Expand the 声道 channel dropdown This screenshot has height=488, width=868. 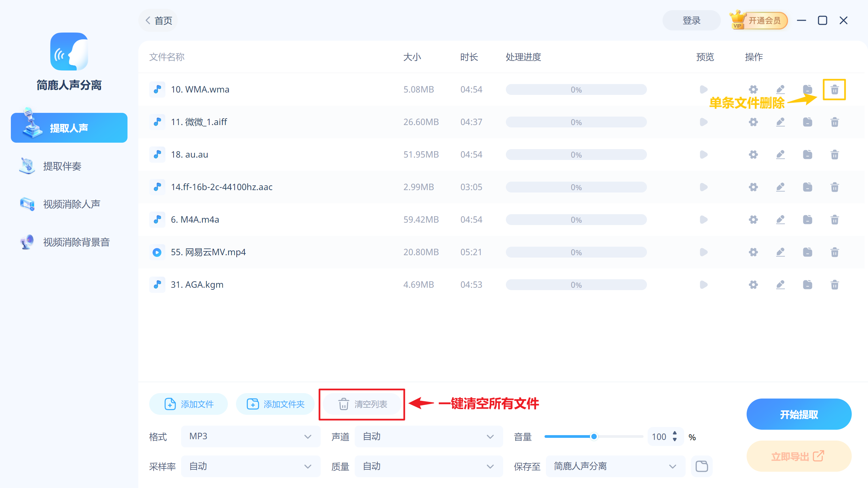click(428, 436)
